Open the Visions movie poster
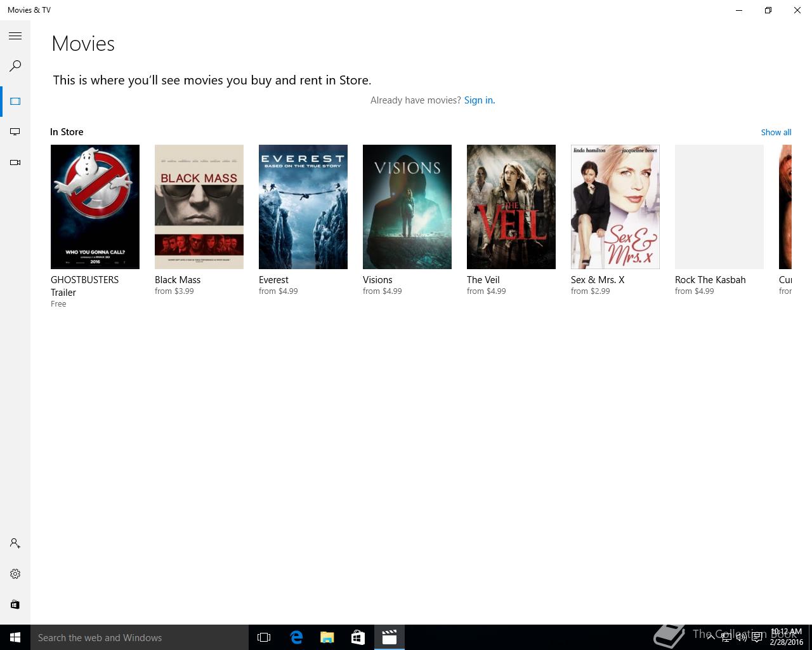Screen dimensions: 812x650 (x=407, y=207)
